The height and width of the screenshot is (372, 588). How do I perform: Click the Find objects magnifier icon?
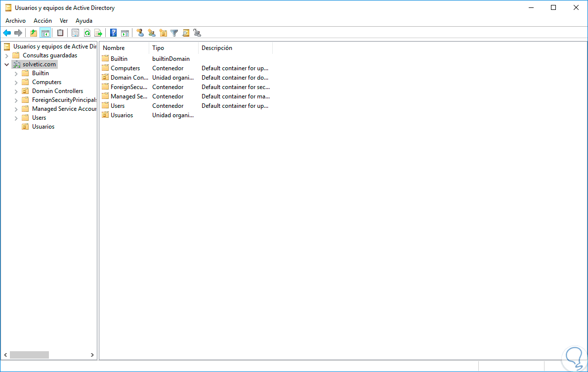[x=186, y=33]
